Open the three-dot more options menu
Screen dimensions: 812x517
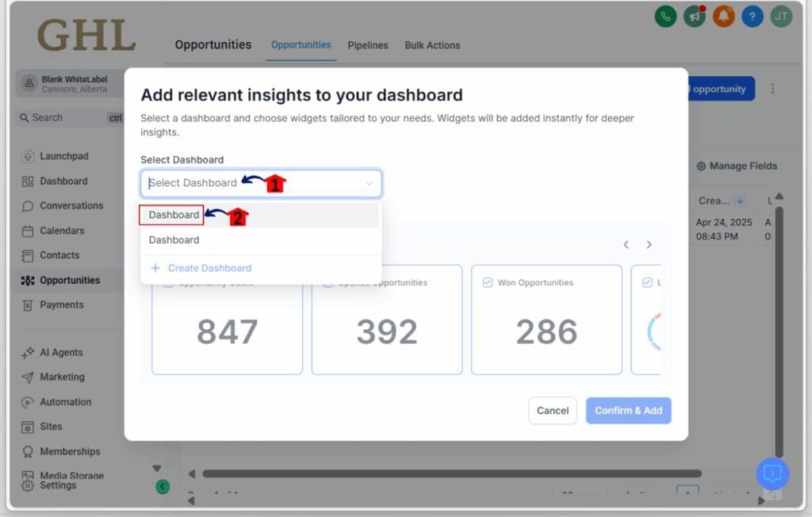click(772, 89)
